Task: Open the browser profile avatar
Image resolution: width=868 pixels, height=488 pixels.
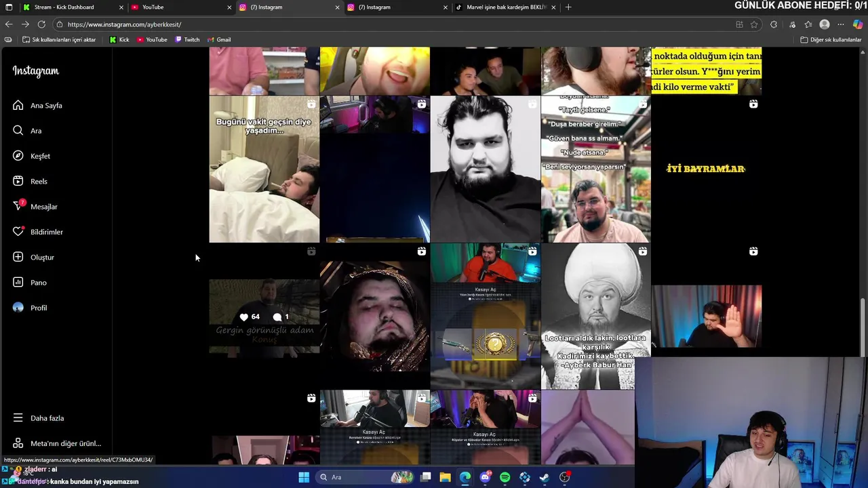Action: (x=825, y=24)
